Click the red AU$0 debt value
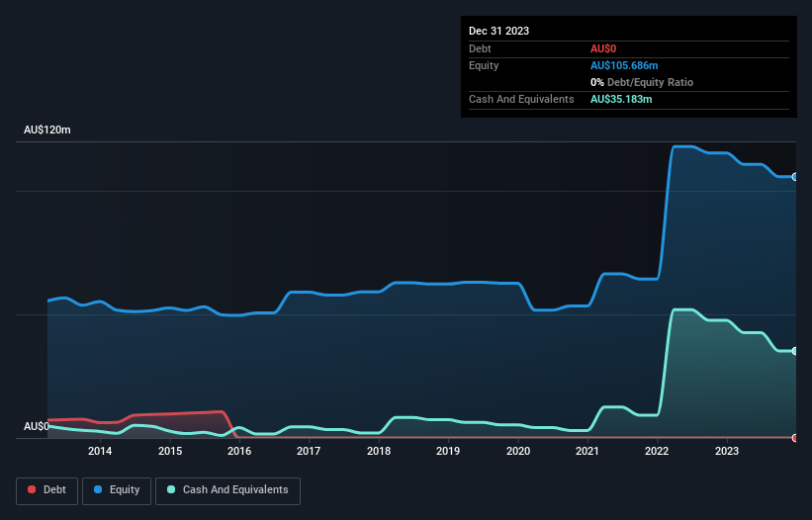 (603, 48)
